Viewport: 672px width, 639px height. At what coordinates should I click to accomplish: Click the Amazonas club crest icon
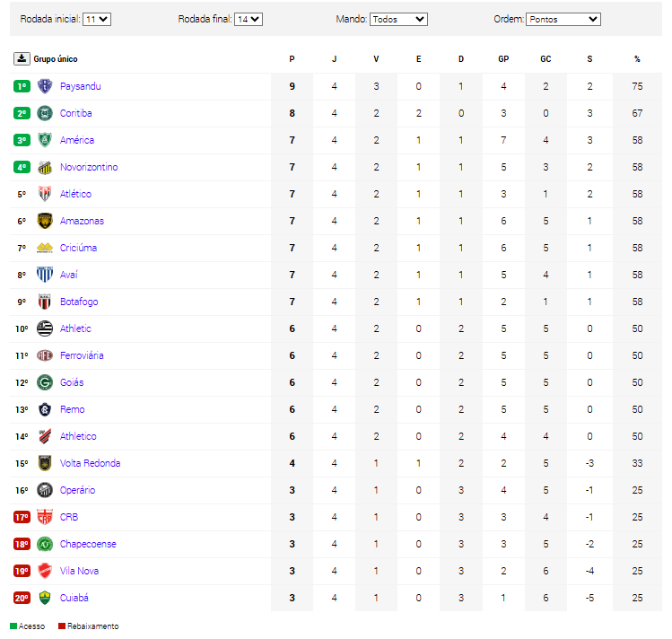(45, 221)
